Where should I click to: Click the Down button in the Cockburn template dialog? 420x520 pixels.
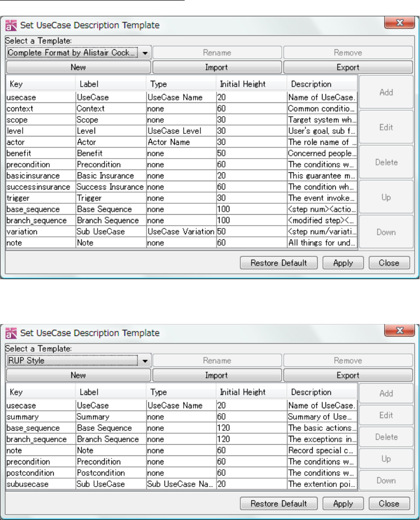click(x=386, y=232)
